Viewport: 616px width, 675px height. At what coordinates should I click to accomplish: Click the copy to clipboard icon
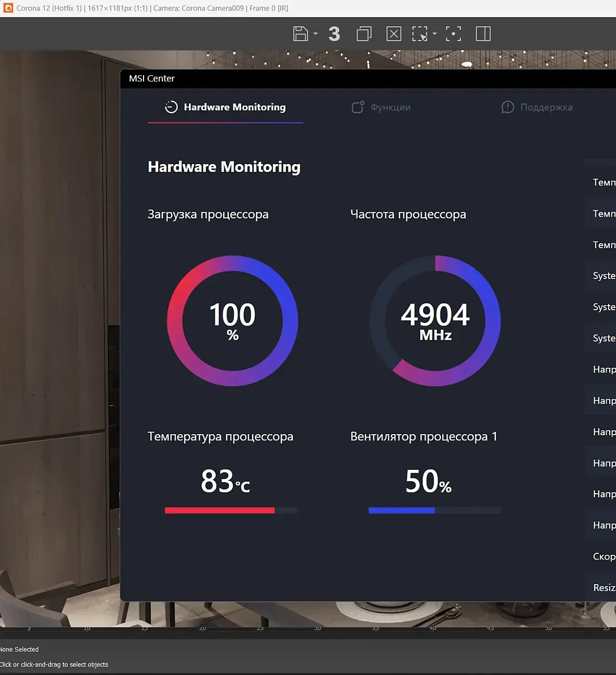364,34
